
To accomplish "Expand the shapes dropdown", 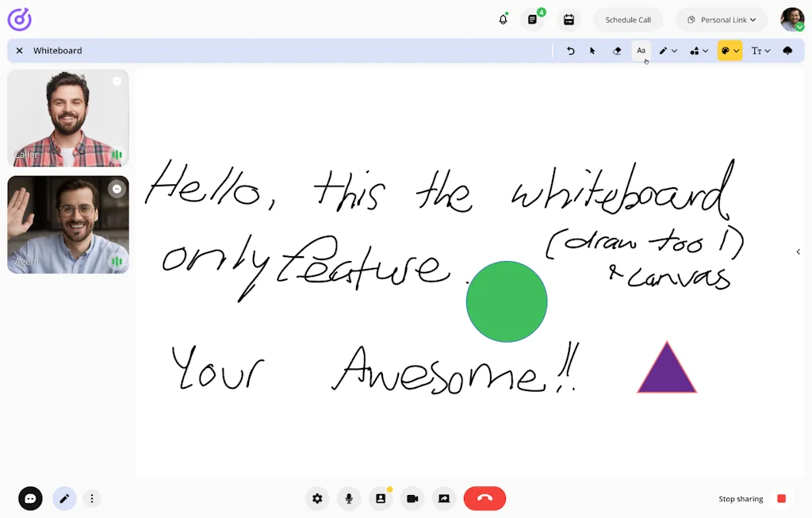I will [x=699, y=51].
